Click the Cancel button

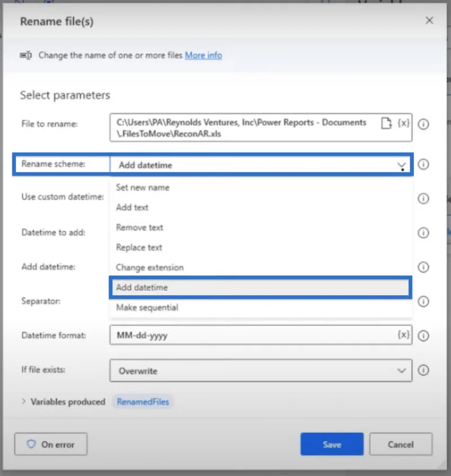401,444
